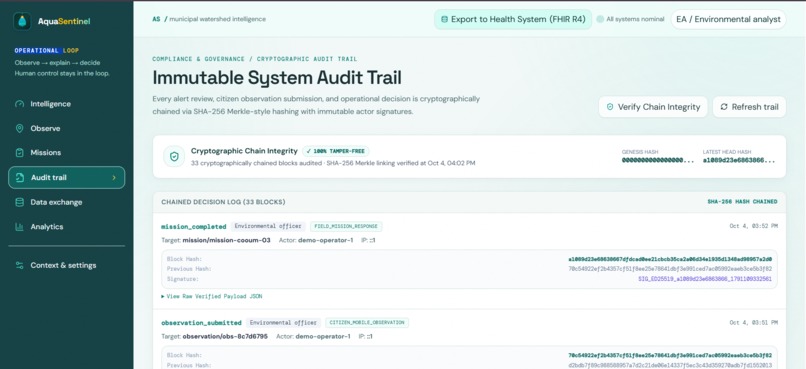The width and height of the screenshot is (806, 369).
Task: Click the shield icon on Verify Chain Integrity
Action: pos(610,107)
